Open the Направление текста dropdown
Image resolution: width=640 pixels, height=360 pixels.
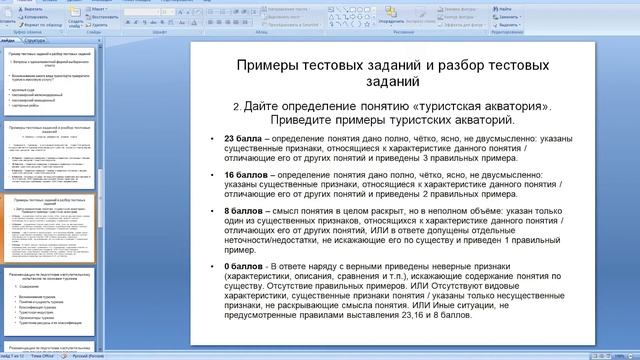pos(286,9)
